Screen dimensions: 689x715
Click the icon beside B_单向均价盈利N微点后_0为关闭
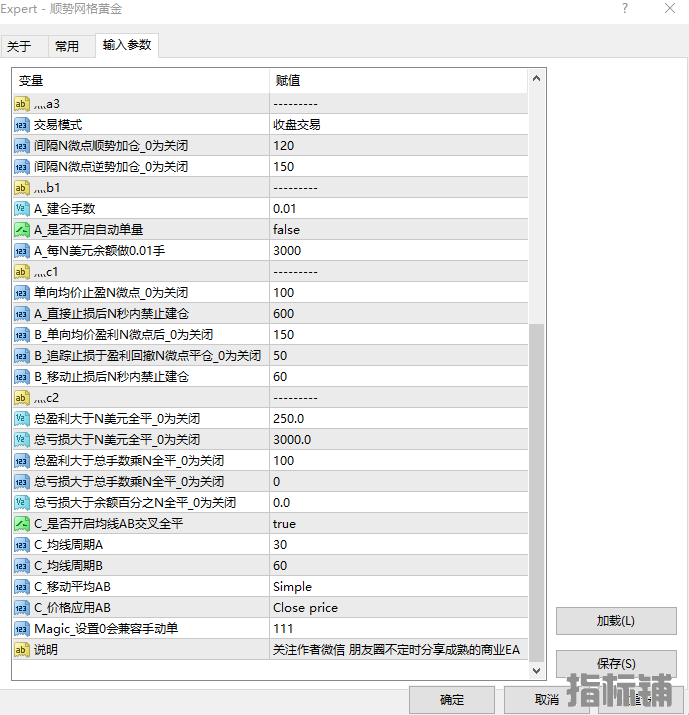[x=21, y=335]
